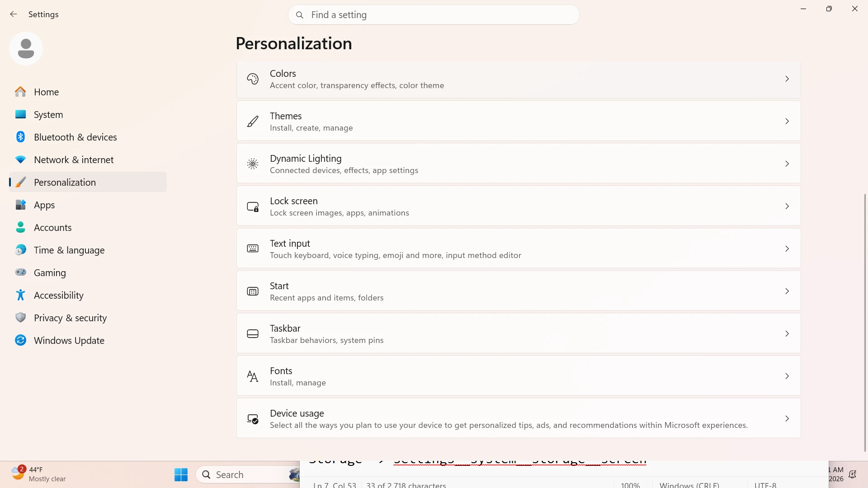Click the Privacy shield icon in sidebar

(20, 318)
